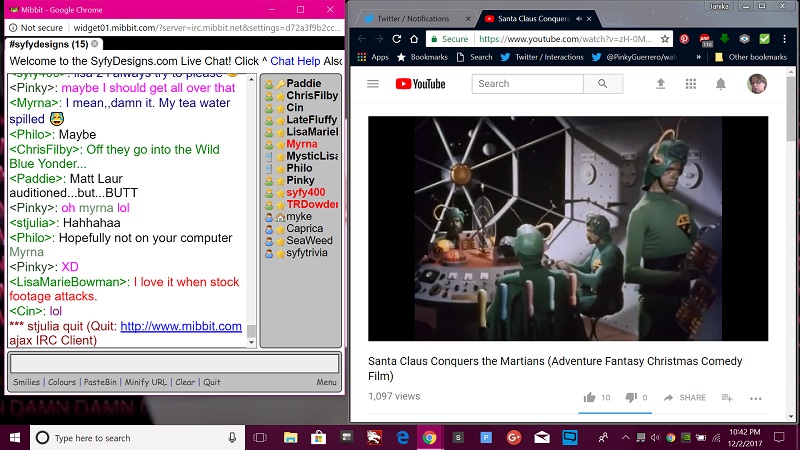Close the #syfydesigns channel tab
The width and height of the screenshot is (800, 450).
click(95, 44)
